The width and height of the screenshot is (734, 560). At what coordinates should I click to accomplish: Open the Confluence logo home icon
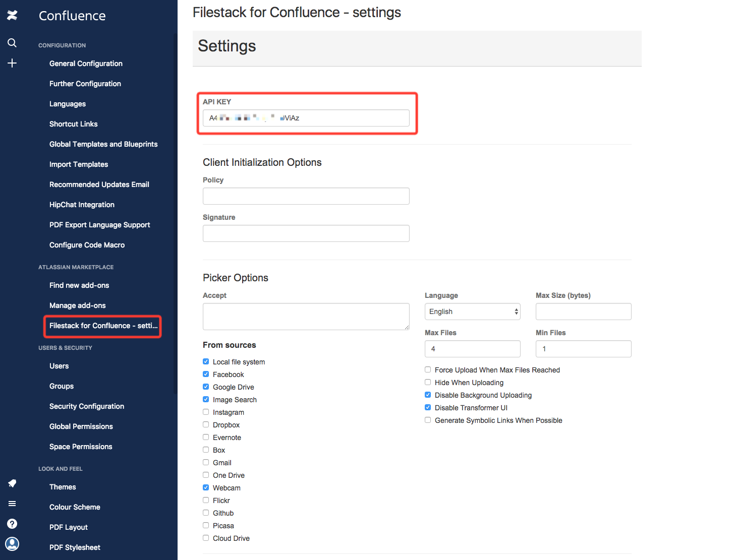point(12,15)
